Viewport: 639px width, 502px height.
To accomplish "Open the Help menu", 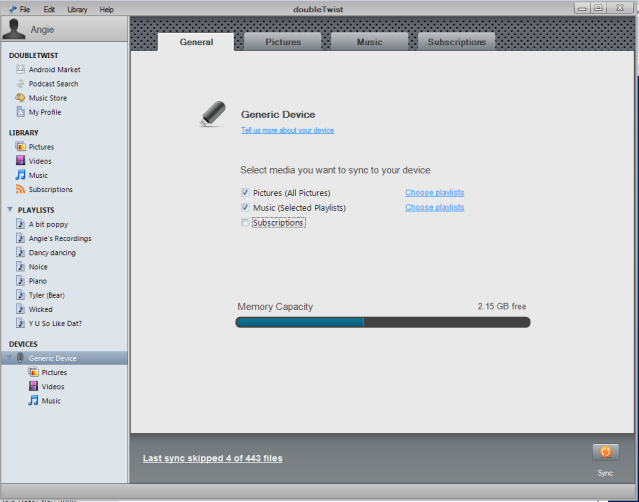I will pyautogui.click(x=107, y=9).
